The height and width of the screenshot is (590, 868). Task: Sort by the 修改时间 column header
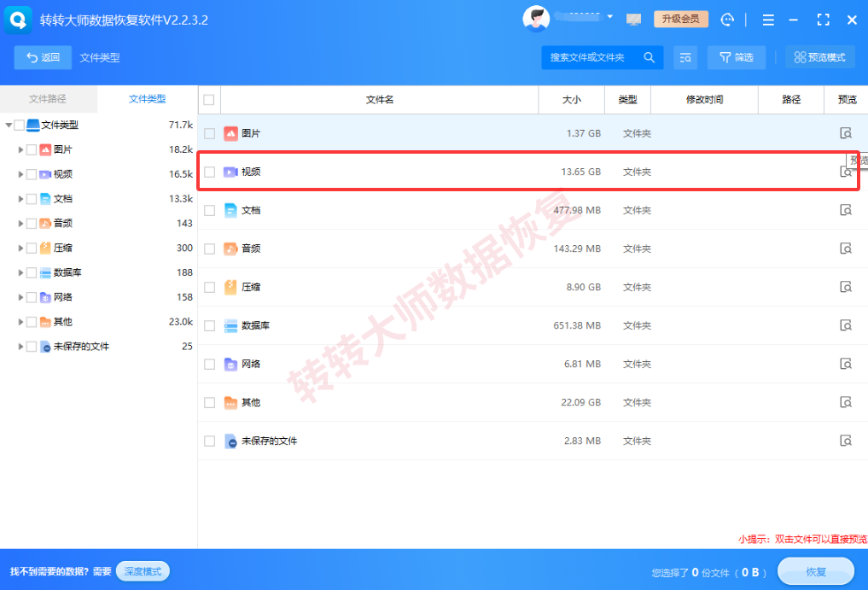tap(704, 100)
